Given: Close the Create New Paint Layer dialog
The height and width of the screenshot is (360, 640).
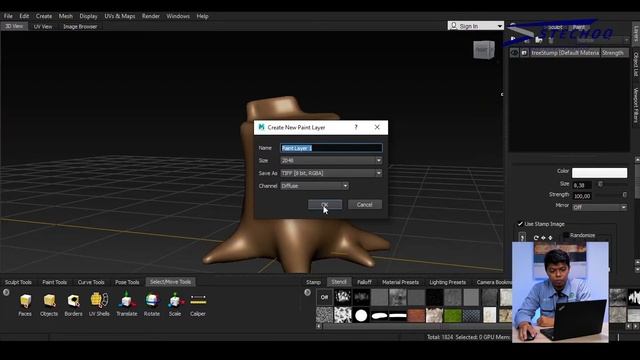Looking at the screenshot, I should click(x=377, y=127).
